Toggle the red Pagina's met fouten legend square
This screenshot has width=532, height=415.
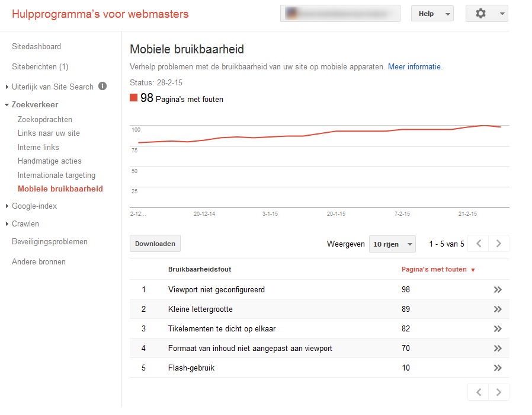(133, 98)
